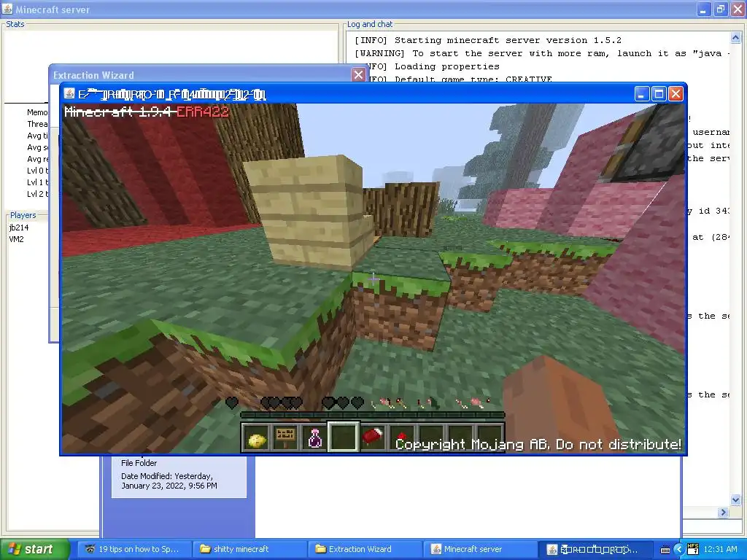Click the server command input field

point(713,526)
